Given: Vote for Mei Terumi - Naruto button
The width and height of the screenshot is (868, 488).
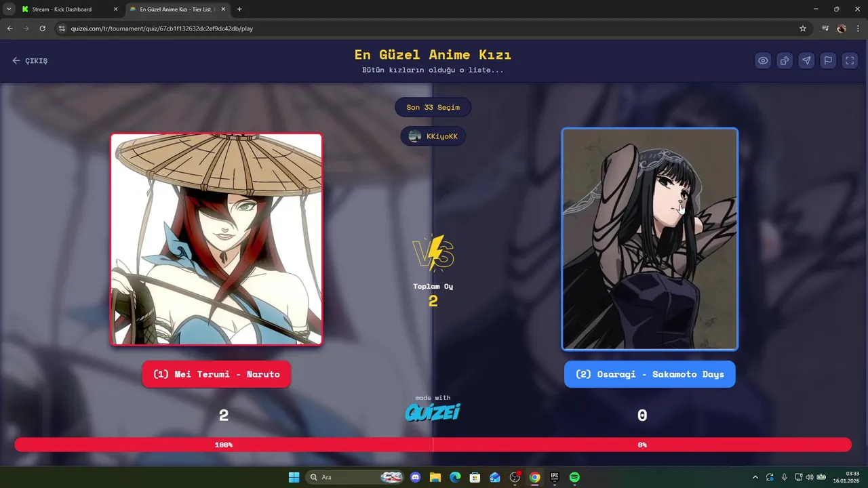Looking at the screenshot, I should click(x=216, y=374).
